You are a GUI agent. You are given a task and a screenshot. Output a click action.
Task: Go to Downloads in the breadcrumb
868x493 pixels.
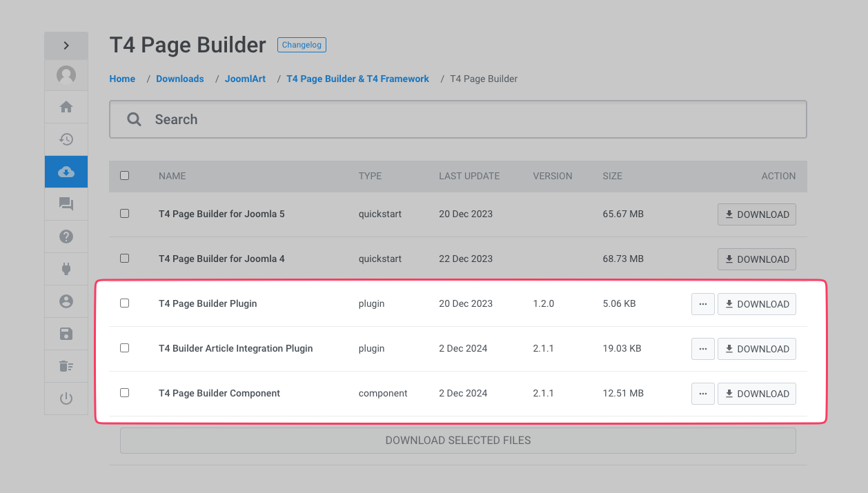pos(180,79)
